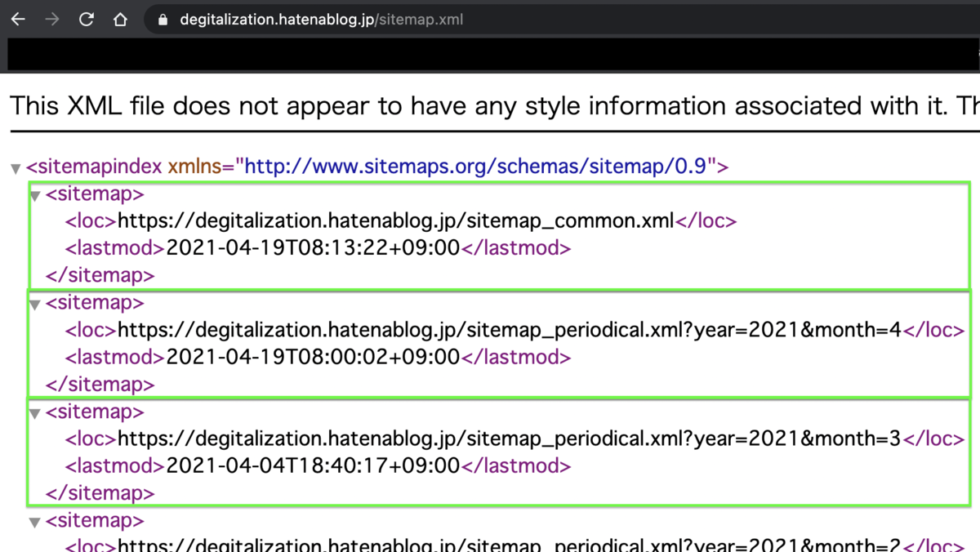This screenshot has width=980, height=552.
Task: Click the closing /sitemap tag after month=4
Action: pos(100,384)
